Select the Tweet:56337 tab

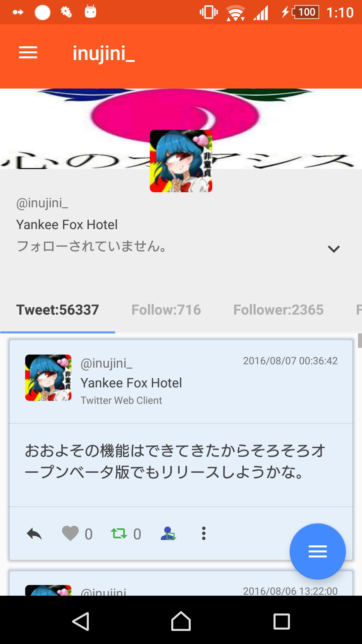pyautogui.click(x=58, y=310)
